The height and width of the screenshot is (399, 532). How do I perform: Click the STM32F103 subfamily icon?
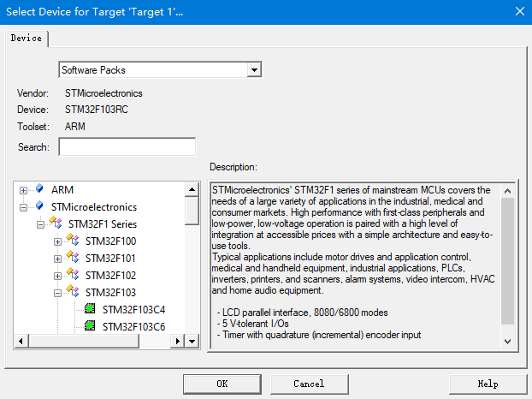[73, 291]
